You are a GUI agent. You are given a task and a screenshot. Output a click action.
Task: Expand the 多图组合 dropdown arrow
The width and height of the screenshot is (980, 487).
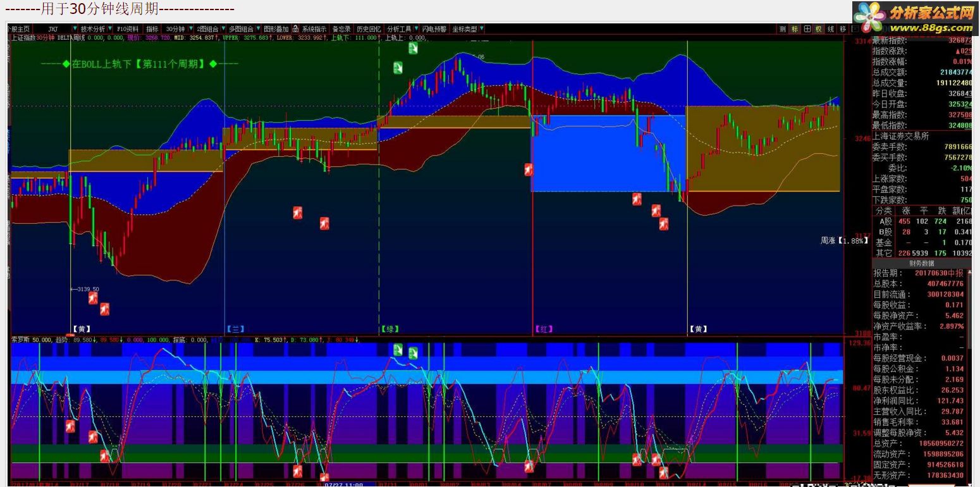point(258,29)
